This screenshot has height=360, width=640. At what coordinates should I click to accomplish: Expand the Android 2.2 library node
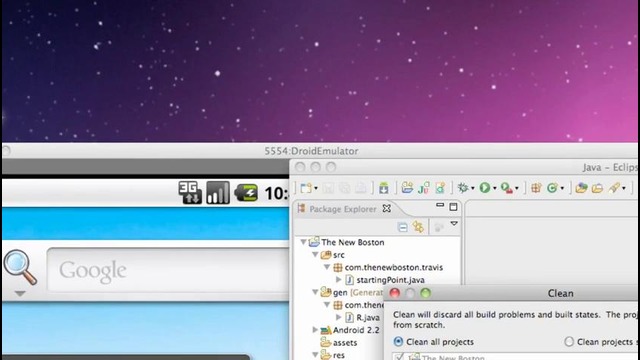coord(315,330)
